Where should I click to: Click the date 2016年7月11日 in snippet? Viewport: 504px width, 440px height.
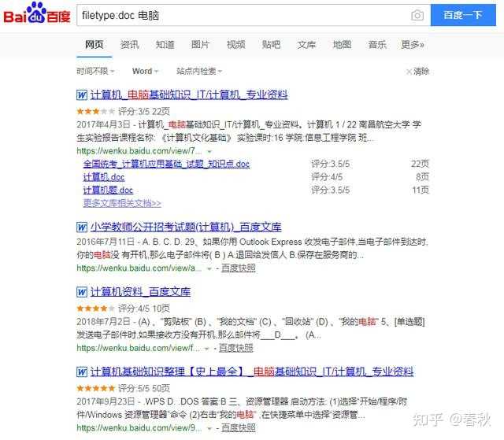click(x=106, y=242)
